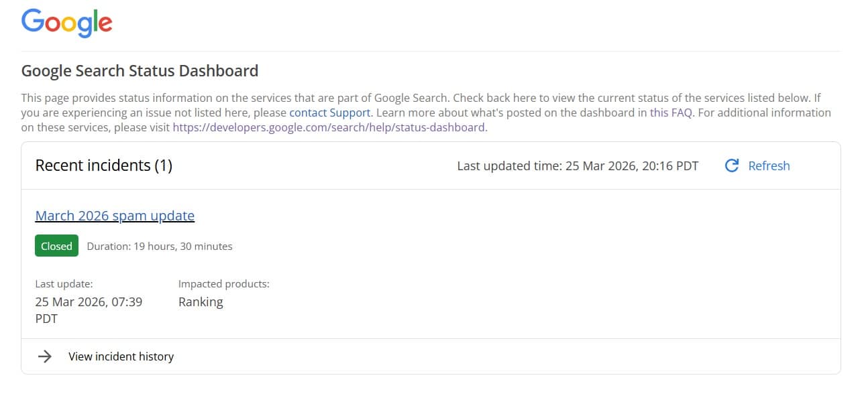Select the View incident history text
Image resolution: width=868 pixels, height=402 pixels.
[121, 356]
